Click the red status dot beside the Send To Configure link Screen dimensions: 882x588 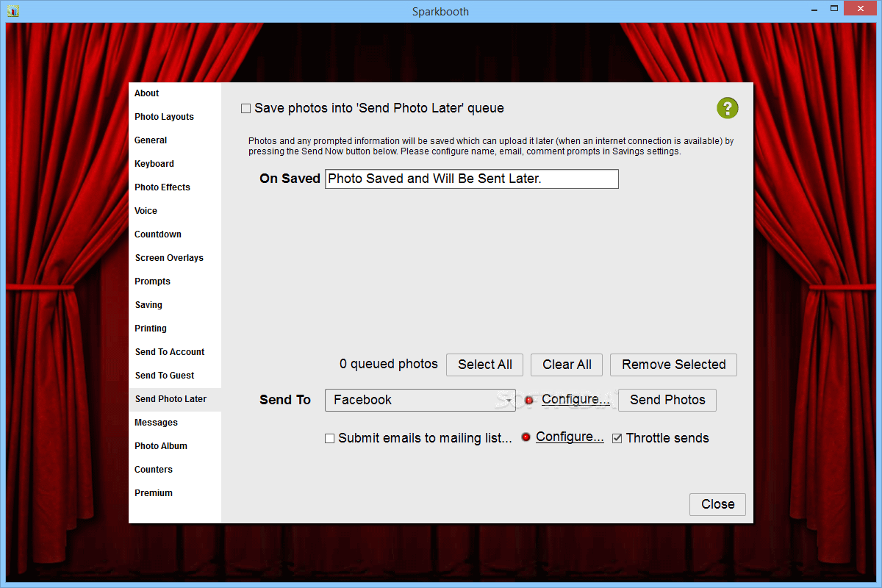(x=528, y=400)
